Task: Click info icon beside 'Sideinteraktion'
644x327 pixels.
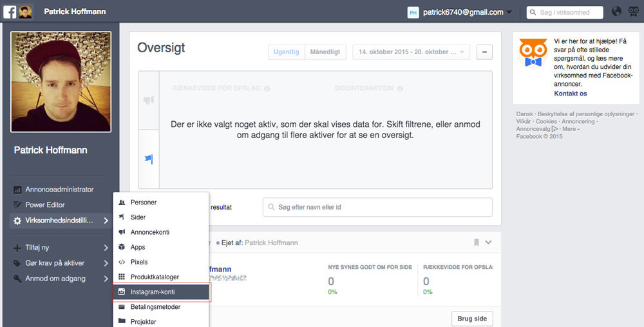Action: pyautogui.click(x=400, y=88)
